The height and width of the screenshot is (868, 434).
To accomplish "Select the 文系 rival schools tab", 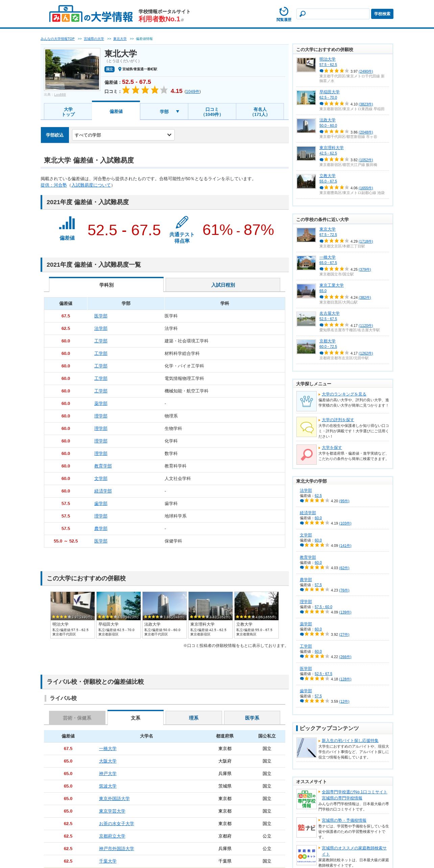I will [x=136, y=718].
